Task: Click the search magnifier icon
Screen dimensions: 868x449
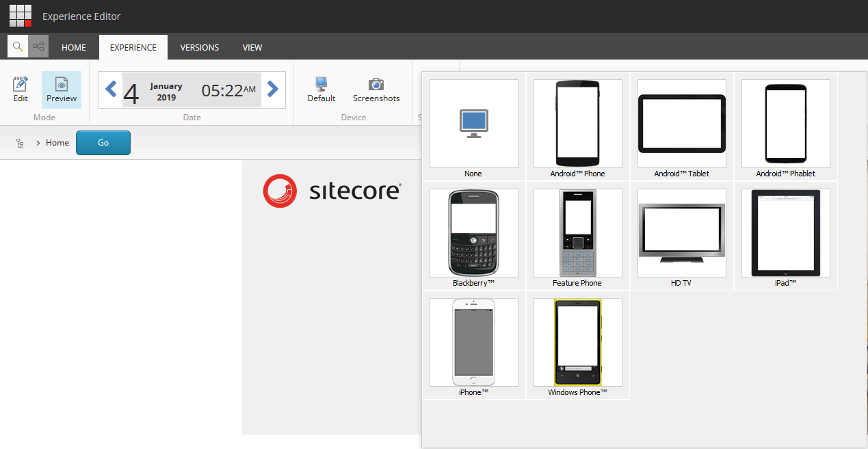Action: pyautogui.click(x=18, y=46)
